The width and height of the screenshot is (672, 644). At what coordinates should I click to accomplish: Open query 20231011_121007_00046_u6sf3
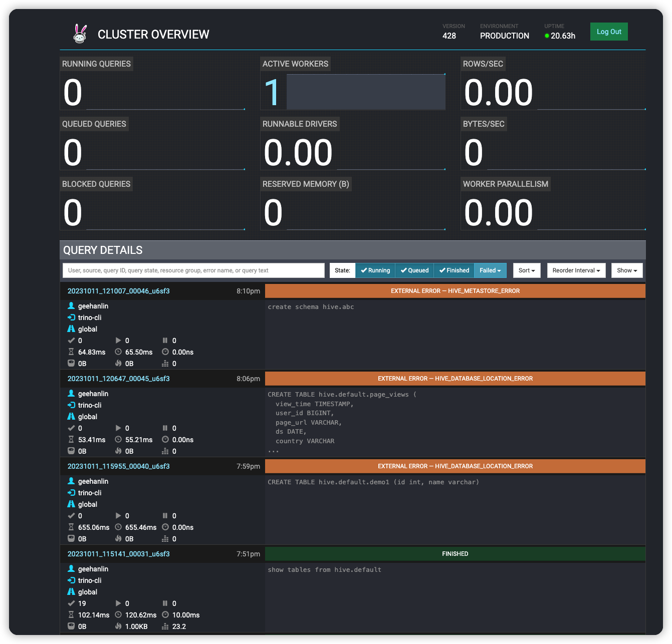tap(119, 291)
